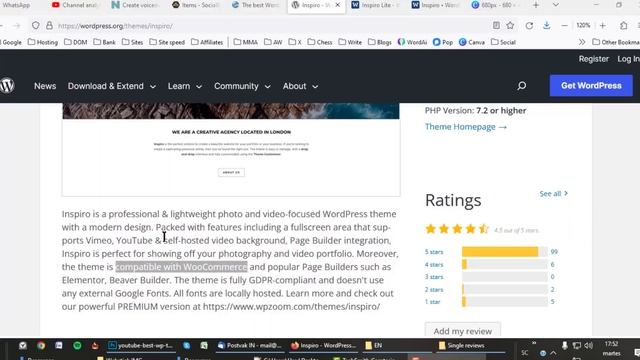Open the News menu item
This screenshot has height=360, width=640.
point(45,86)
